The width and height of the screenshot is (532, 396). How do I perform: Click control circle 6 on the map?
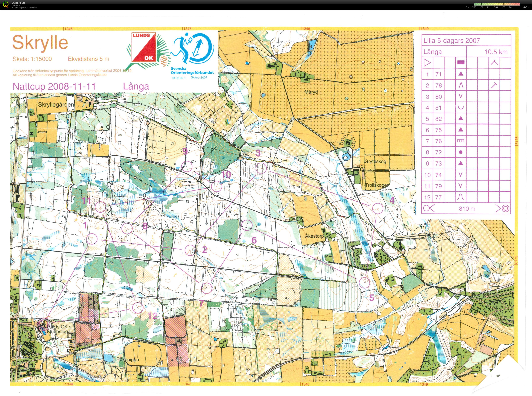[x=247, y=225]
